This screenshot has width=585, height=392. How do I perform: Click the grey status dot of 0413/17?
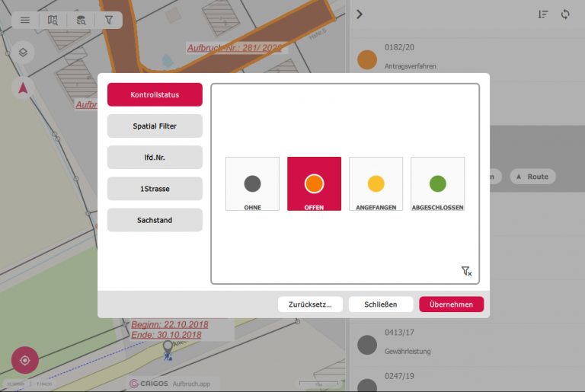[x=367, y=345]
